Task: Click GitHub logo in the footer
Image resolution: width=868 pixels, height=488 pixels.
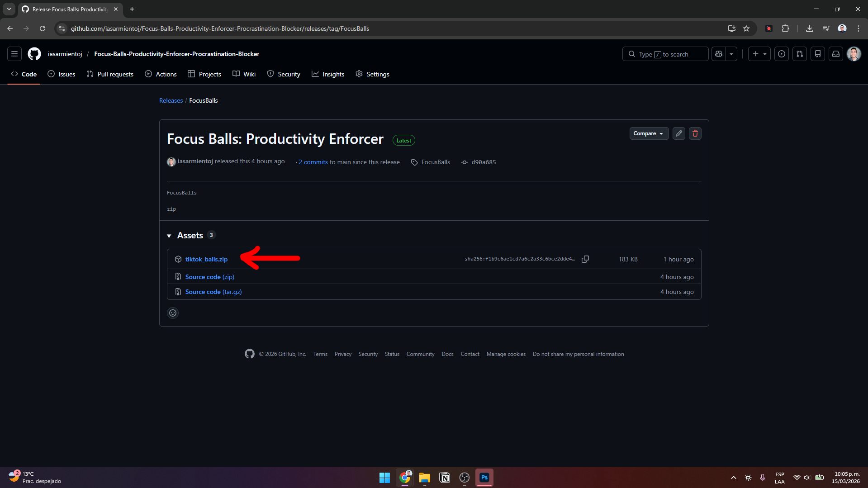Action: pos(250,354)
